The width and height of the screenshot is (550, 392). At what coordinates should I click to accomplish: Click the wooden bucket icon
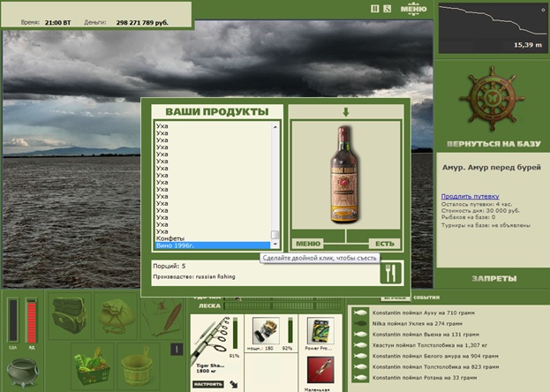138,366
